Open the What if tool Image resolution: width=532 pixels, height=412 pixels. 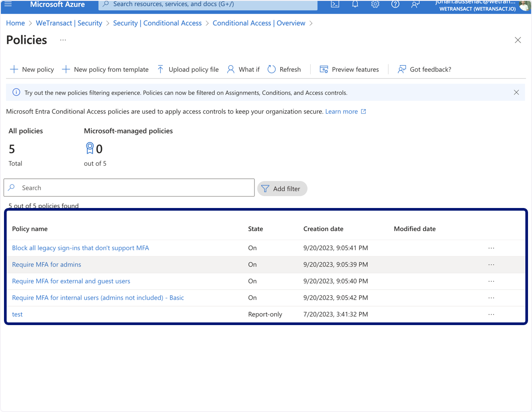tap(243, 69)
